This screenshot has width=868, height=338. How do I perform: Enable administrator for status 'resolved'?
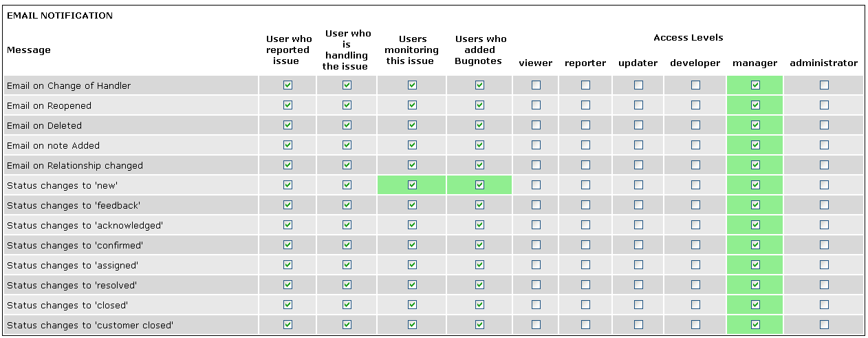(x=824, y=285)
